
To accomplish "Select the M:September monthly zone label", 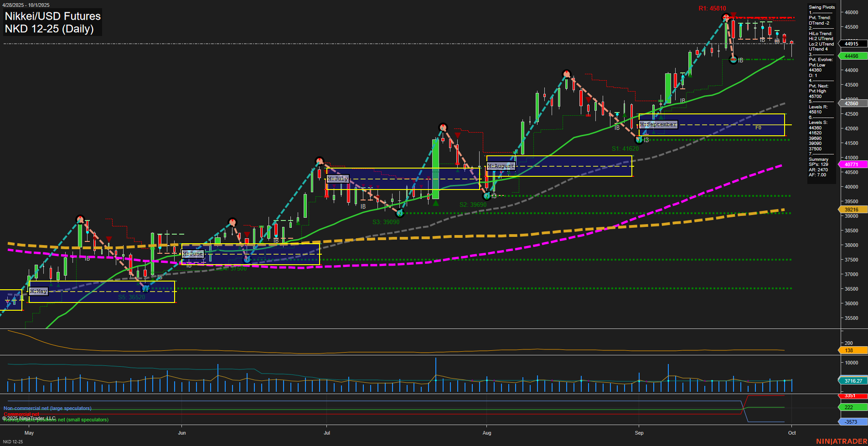I will (659, 124).
